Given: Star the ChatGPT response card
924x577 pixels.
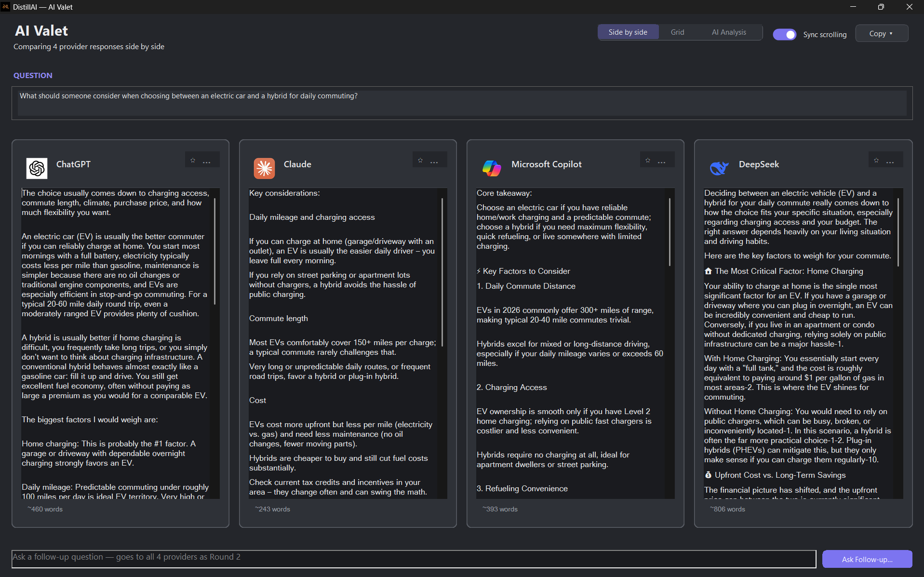Looking at the screenshot, I should (x=193, y=161).
